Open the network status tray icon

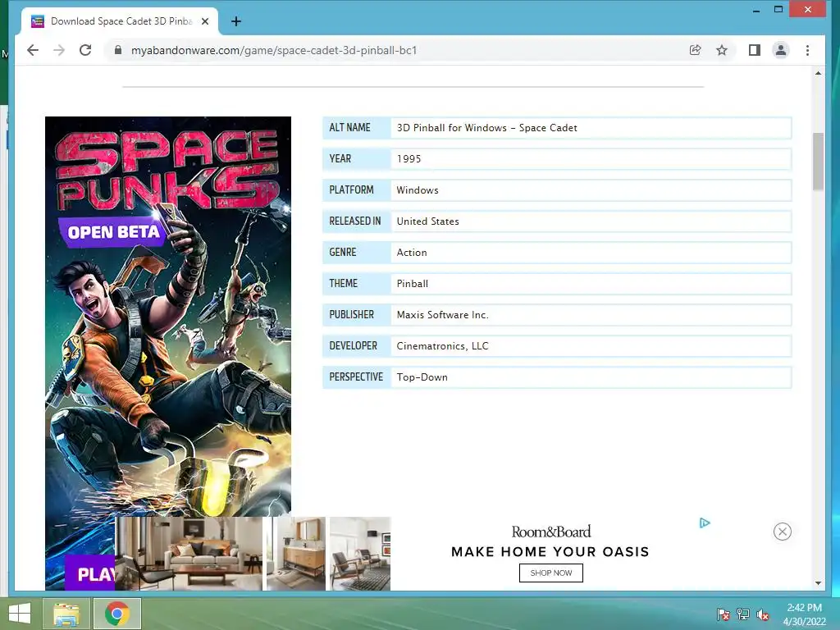pyautogui.click(x=743, y=614)
